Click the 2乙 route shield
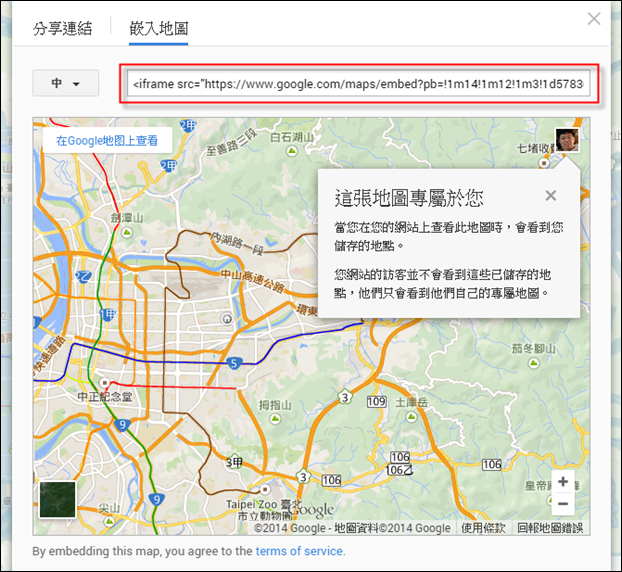The width and height of the screenshot is (622, 572). click(83, 276)
